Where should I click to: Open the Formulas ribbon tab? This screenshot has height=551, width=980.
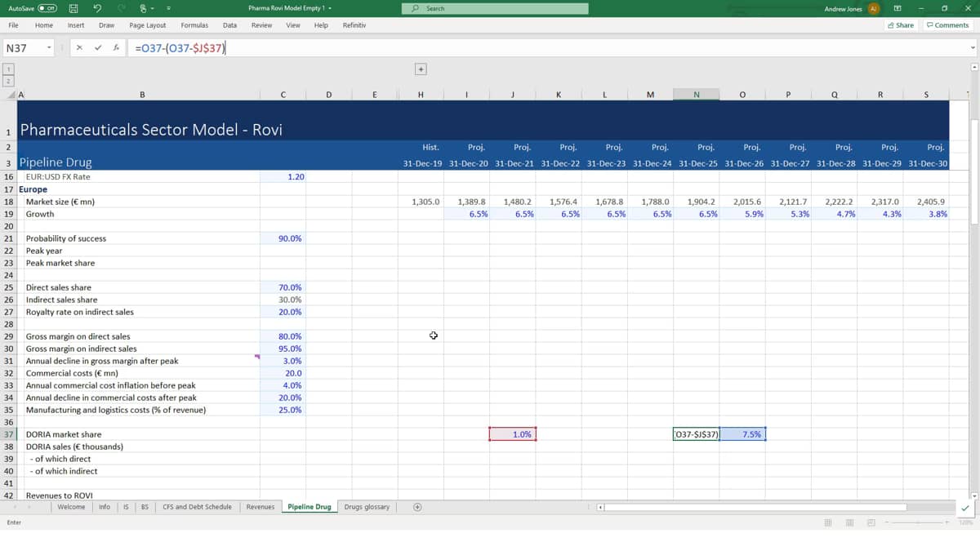[194, 25]
